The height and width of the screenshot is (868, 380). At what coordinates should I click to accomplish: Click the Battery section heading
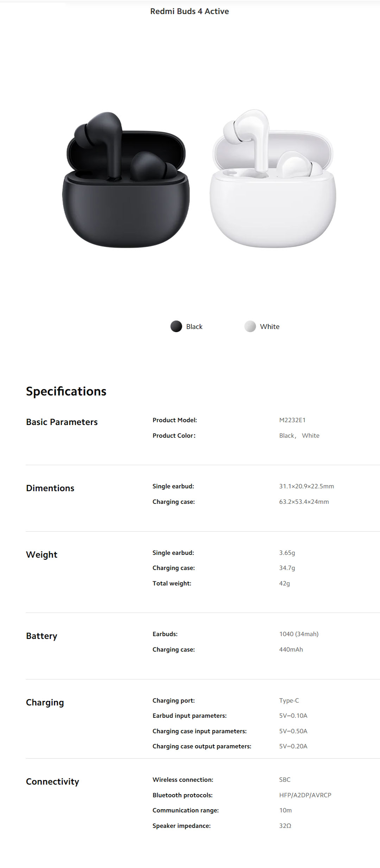coord(42,636)
